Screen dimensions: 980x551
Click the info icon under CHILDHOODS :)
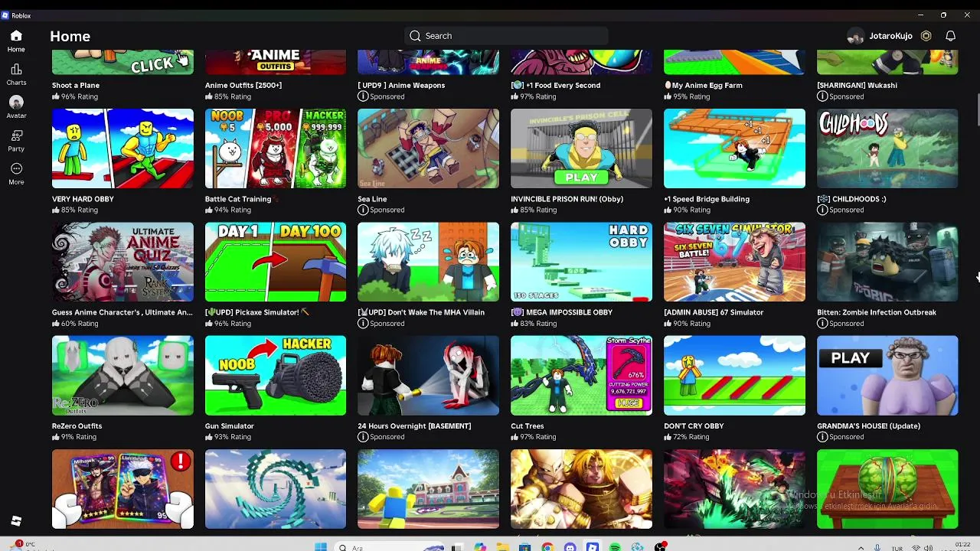tap(822, 210)
